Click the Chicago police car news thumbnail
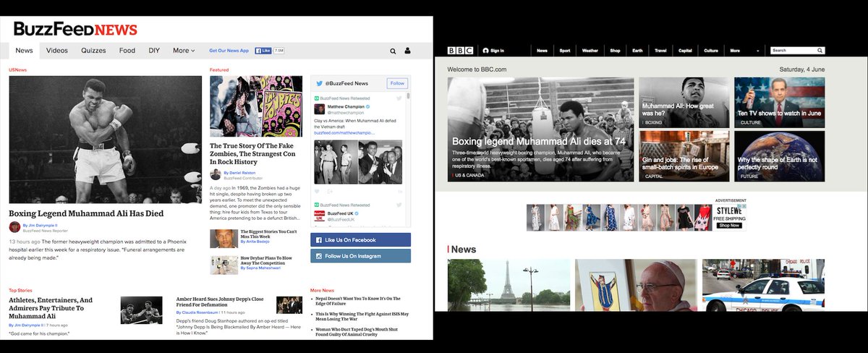This screenshot has width=868, height=353. (x=763, y=286)
